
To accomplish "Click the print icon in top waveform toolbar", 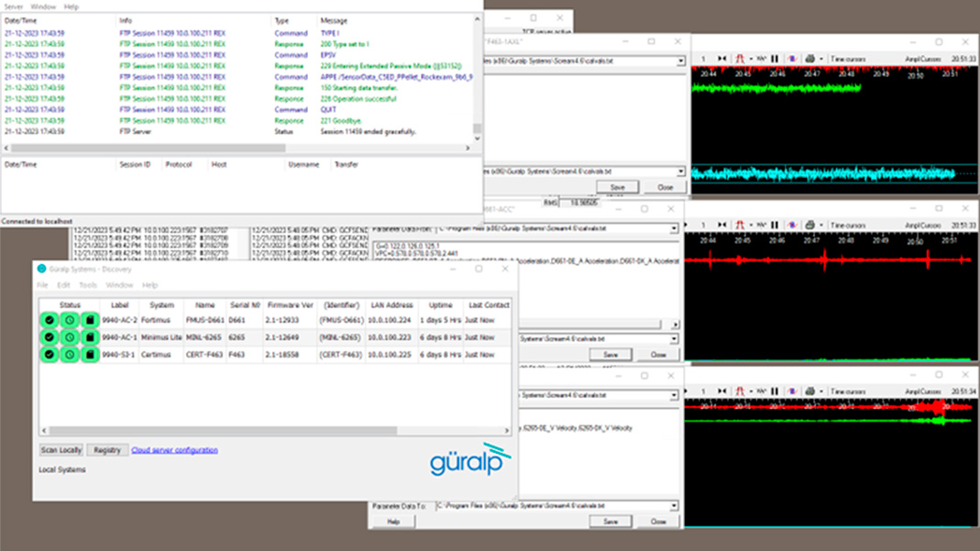I will point(809,59).
